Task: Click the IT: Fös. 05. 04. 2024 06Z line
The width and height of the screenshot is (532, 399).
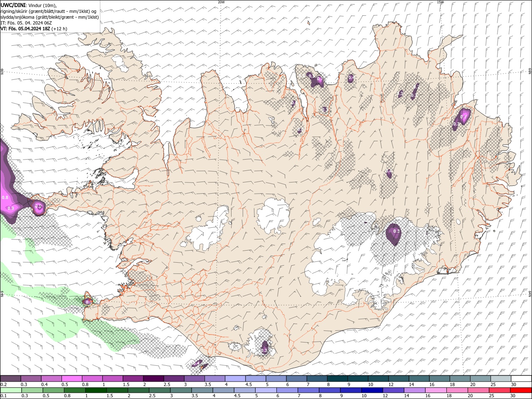Action: pyautogui.click(x=26, y=23)
